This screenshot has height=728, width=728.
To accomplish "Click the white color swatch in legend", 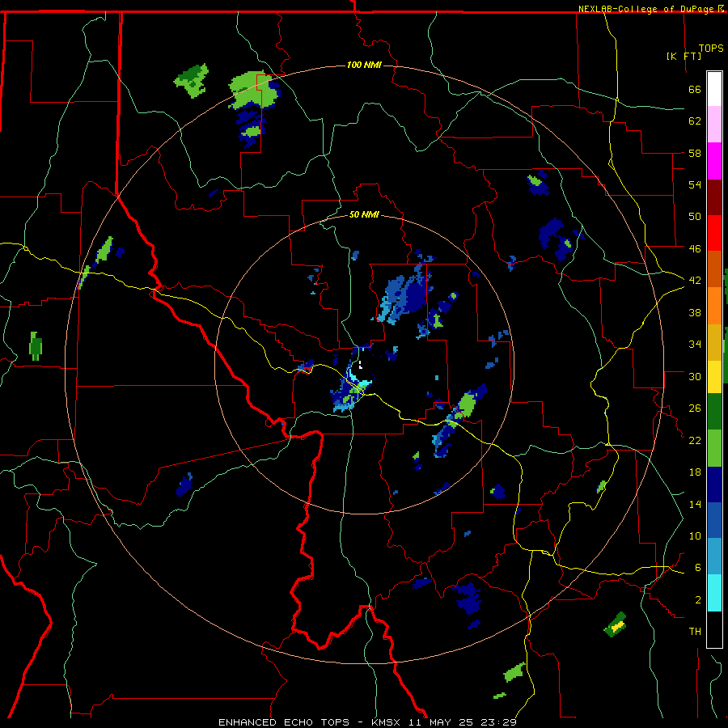I will (x=714, y=89).
